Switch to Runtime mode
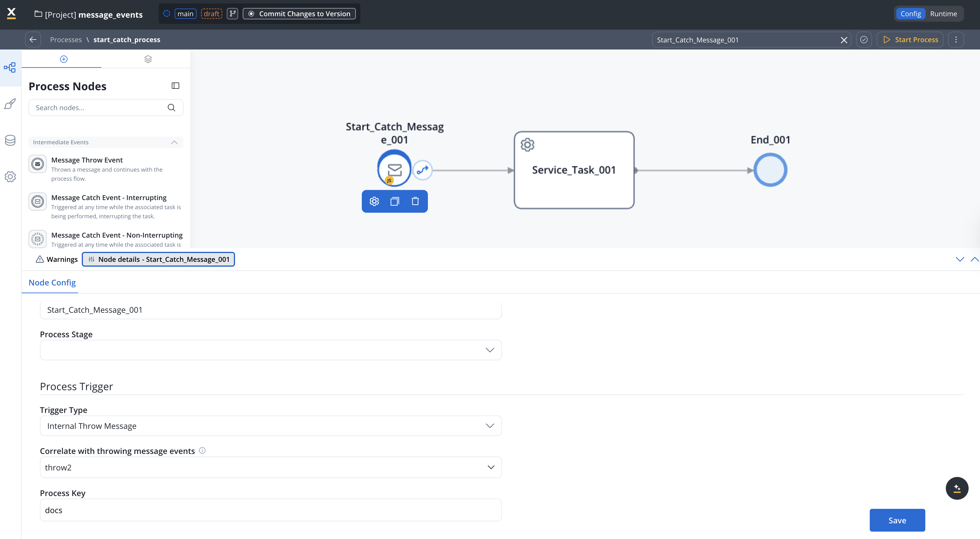This screenshot has height=539, width=980. (943, 14)
